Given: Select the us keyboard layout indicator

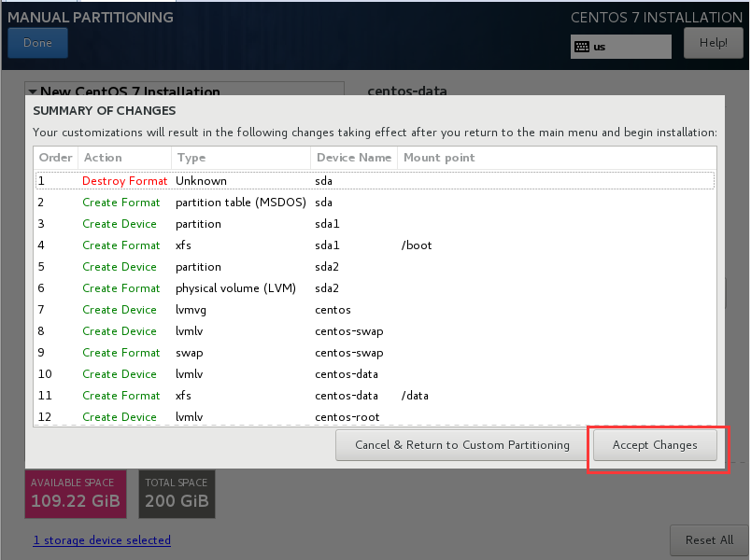Looking at the screenshot, I should click(621, 47).
